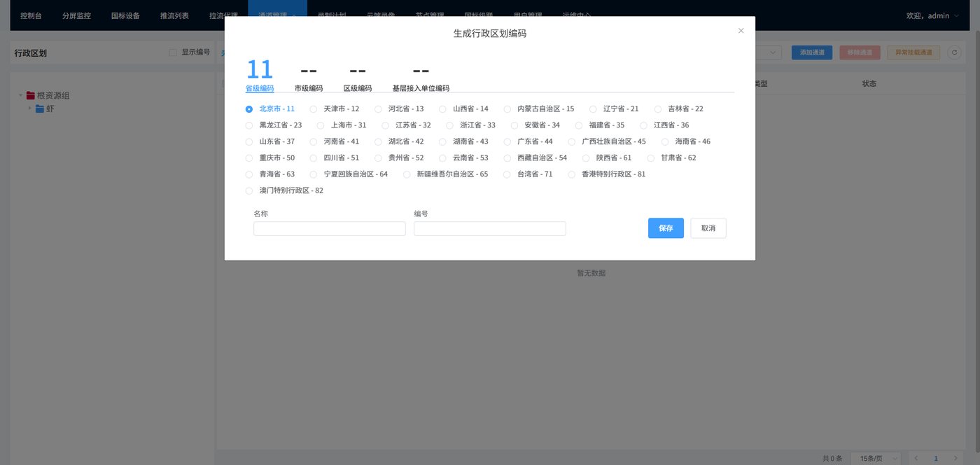Click the red 根资源组 folder icon
980x465 pixels.
[x=31, y=96]
